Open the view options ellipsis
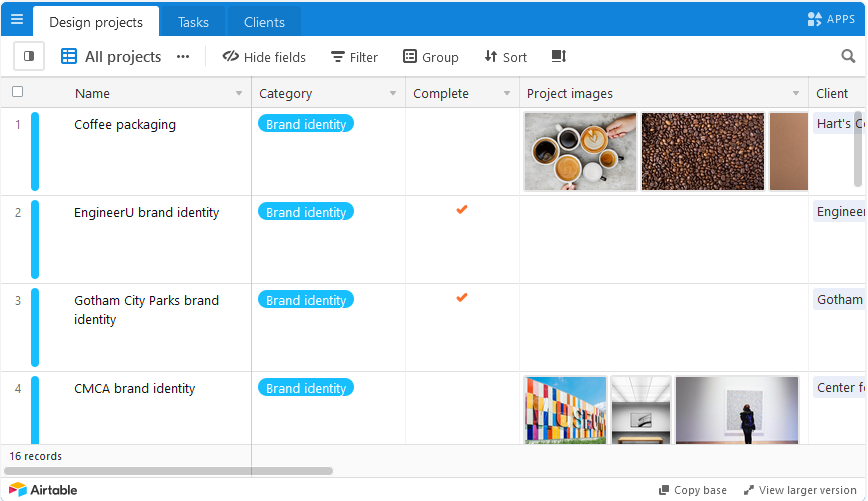The image size is (868, 501). pyautogui.click(x=183, y=57)
